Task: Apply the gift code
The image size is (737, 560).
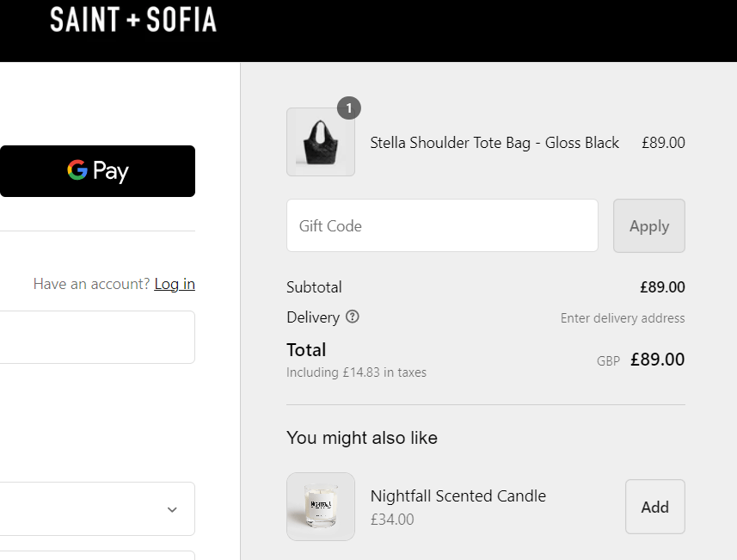Action: click(648, 225)
